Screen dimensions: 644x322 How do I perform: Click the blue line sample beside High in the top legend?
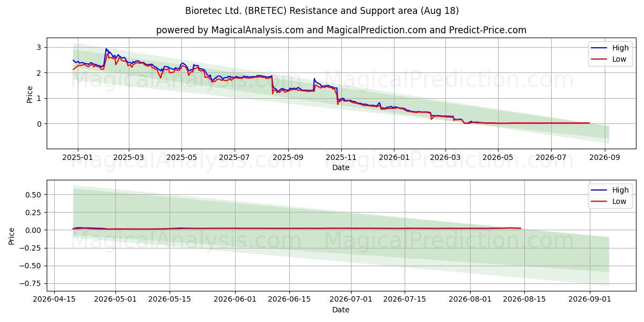click(x=599, y=48)
